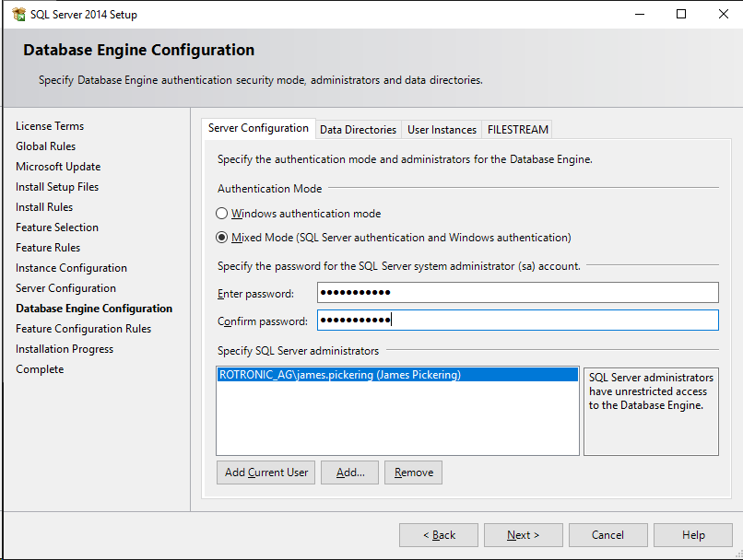This screenshot has height=560, width=743.
Task: Click Server Configuration step in sidebar
Action: pos(65,288)
